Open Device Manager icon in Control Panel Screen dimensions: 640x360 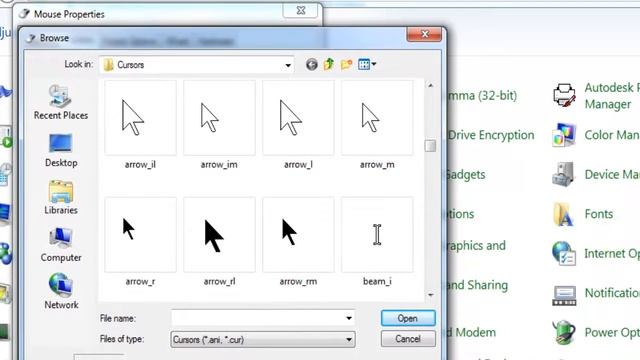pyautogui.click(x=564, y=174)
